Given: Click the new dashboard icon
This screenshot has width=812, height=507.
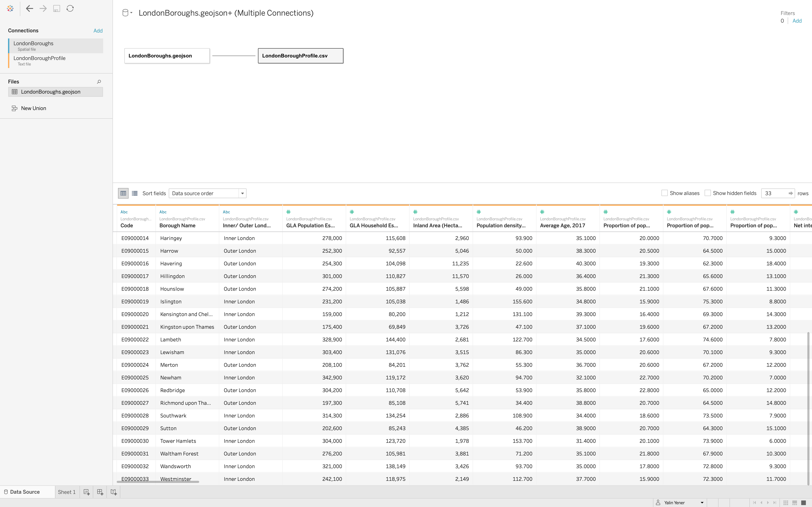Looking at the screenshot, I should coord(100,492).
